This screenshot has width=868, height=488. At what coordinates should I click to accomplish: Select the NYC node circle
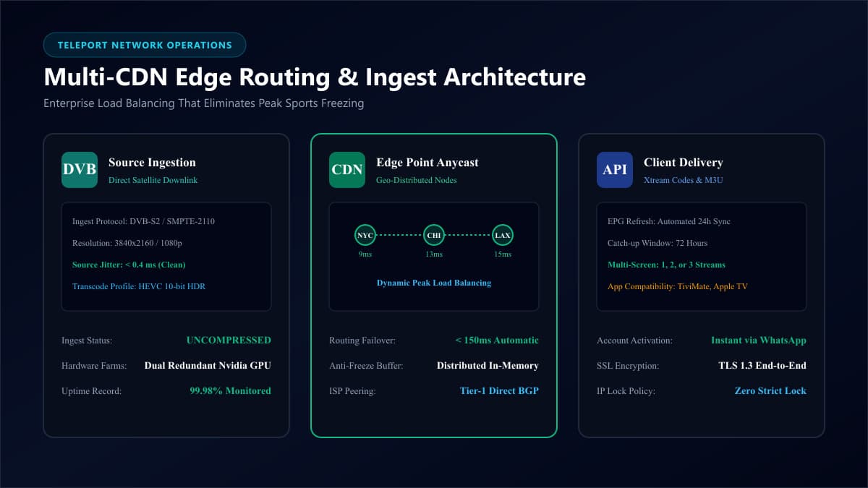coord(365,235)
